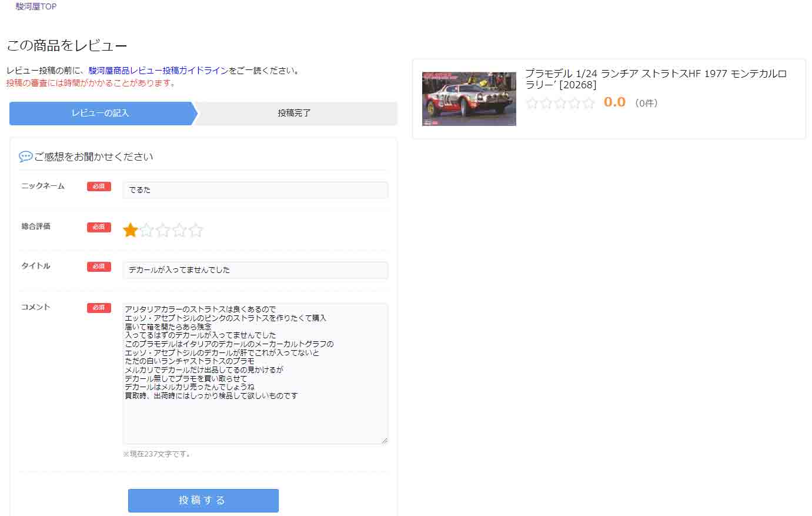Click the speech bubble icon beside ご感想をお聞かせください
Screen dimensions: 812x516
[25, 157]
